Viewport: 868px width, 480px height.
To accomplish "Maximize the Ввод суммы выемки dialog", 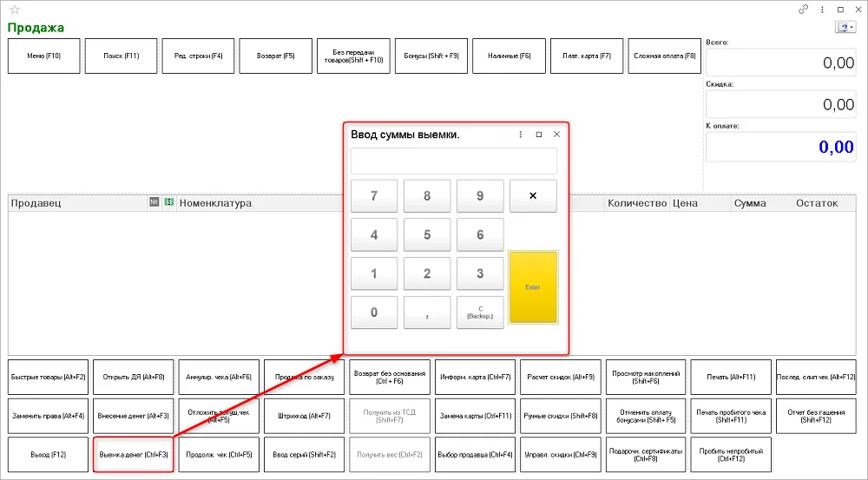I will (x=539, y=135).
